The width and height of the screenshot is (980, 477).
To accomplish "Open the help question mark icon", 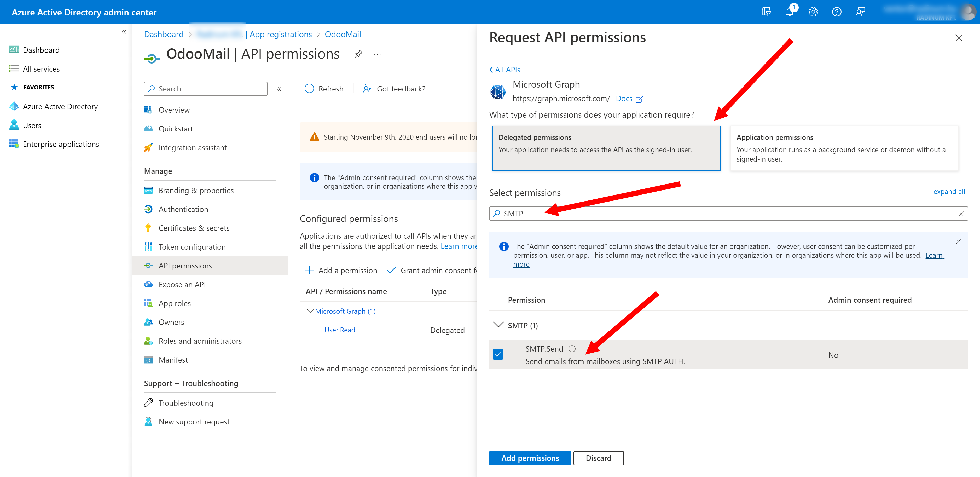I will (x=837, y=12).
